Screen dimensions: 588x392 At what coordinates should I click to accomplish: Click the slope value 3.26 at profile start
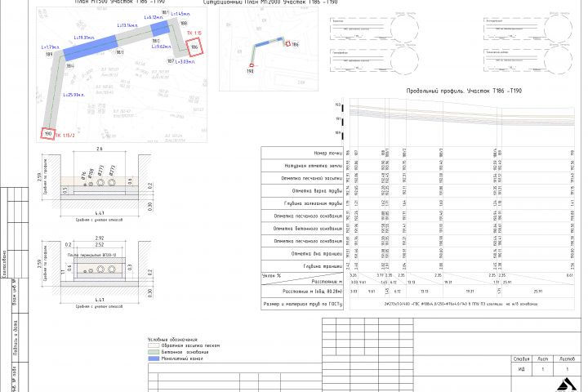pos(354,275)
